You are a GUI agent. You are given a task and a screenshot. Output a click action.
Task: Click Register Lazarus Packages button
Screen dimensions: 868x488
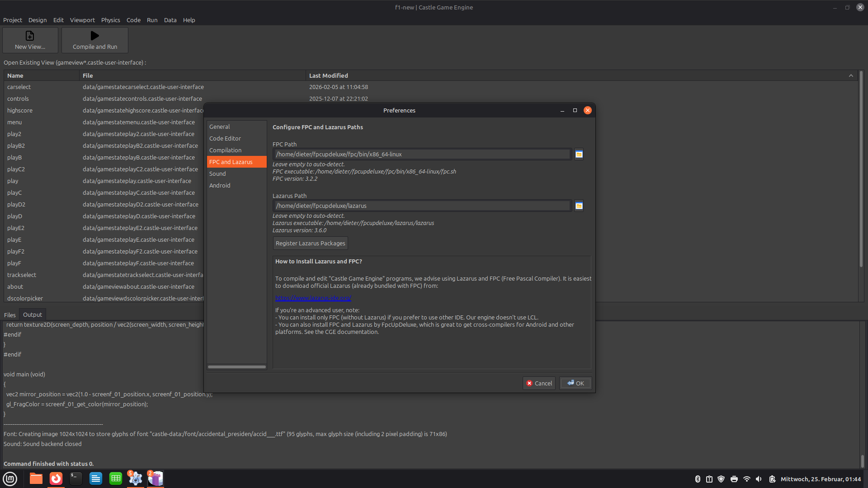310,243
